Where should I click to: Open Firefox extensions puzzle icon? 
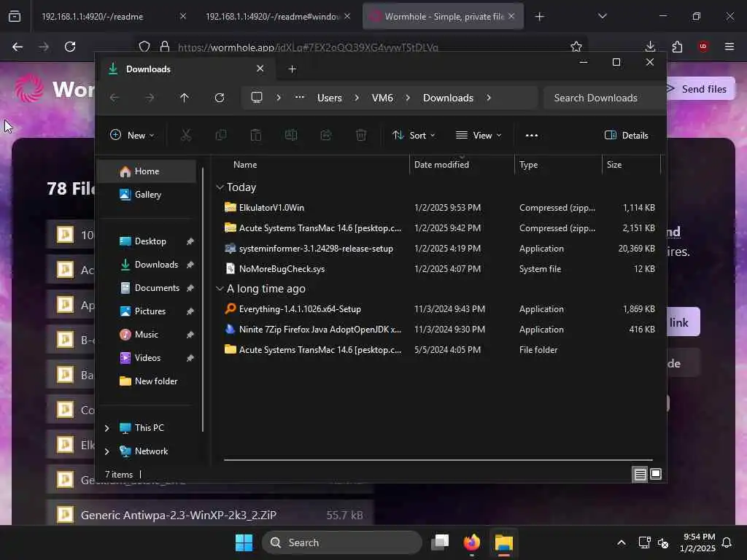tap(677, 47)
